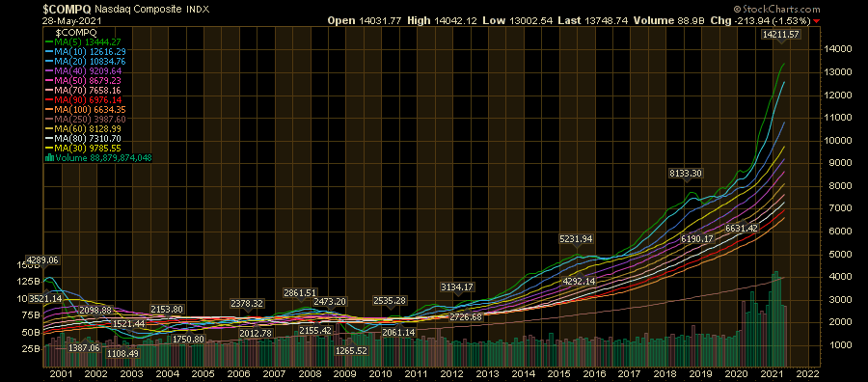Screen dimensions: 868x382
Task: Click the 6190.17 price label
Action: point(698,238)
